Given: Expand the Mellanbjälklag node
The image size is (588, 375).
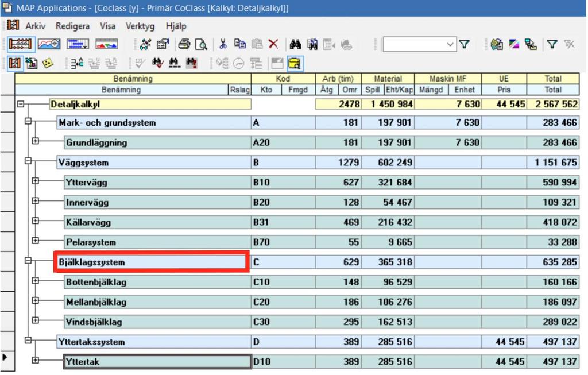Looking at the screenshot, I should click(35, 300).
